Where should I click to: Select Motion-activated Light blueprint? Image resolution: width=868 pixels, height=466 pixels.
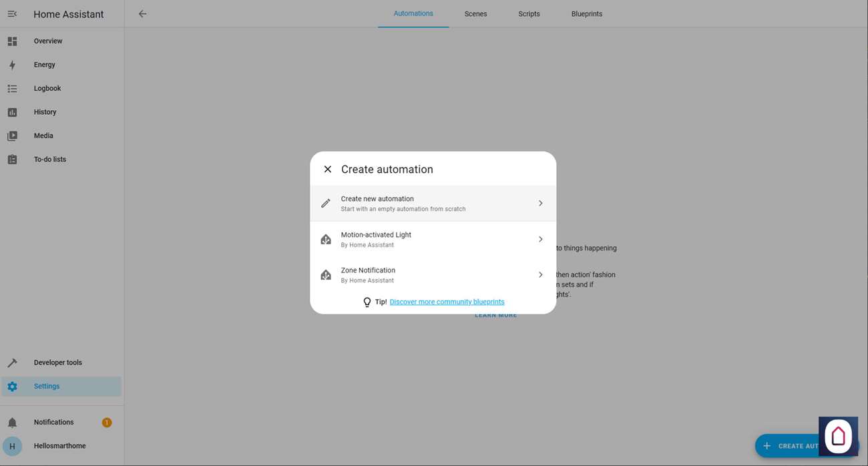[433, 239]
